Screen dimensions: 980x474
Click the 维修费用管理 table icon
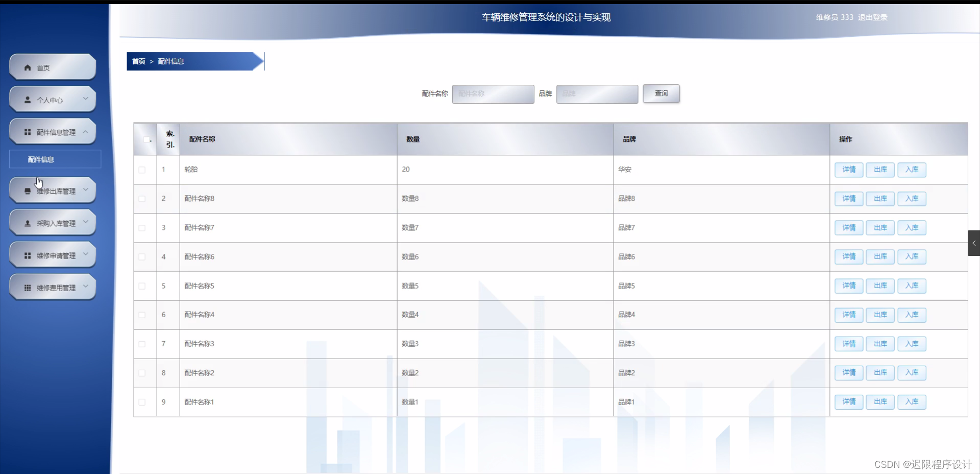click(x=27, y=287)
